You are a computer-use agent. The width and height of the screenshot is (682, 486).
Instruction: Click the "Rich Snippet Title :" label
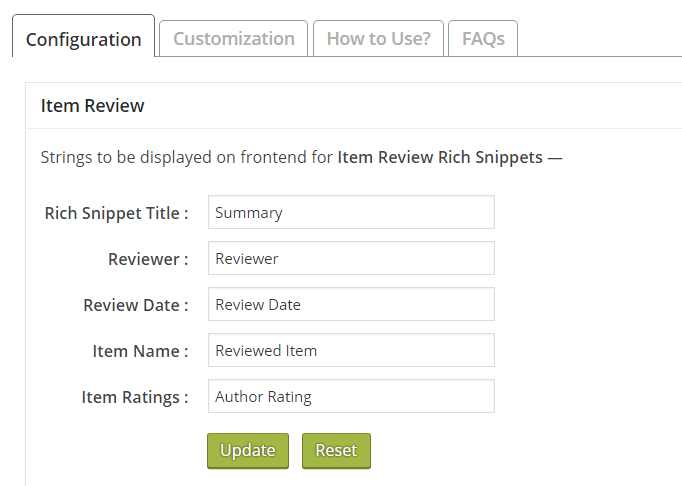tap(116, 213)
